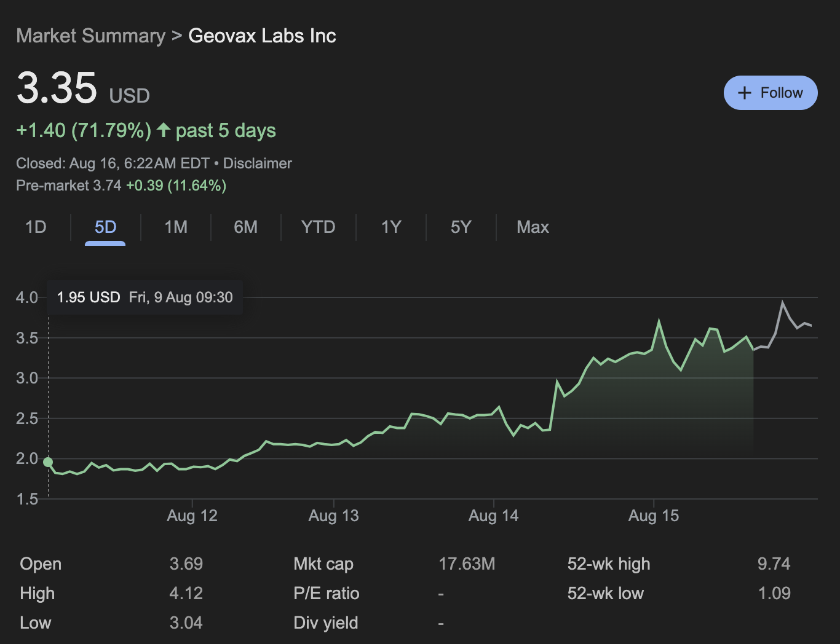Select the 5D chart range tab

pyautogui.click(x=105, y=227)
